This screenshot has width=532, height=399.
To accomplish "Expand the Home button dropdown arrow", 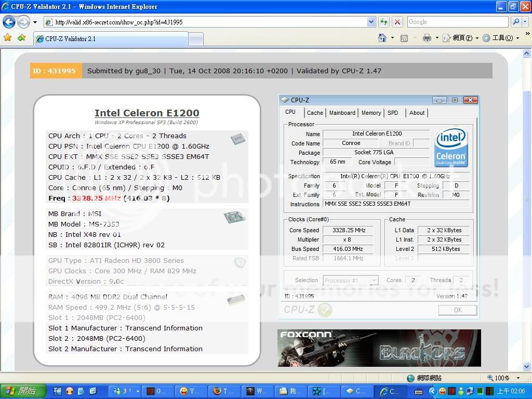I will click(x=392, y=37).
